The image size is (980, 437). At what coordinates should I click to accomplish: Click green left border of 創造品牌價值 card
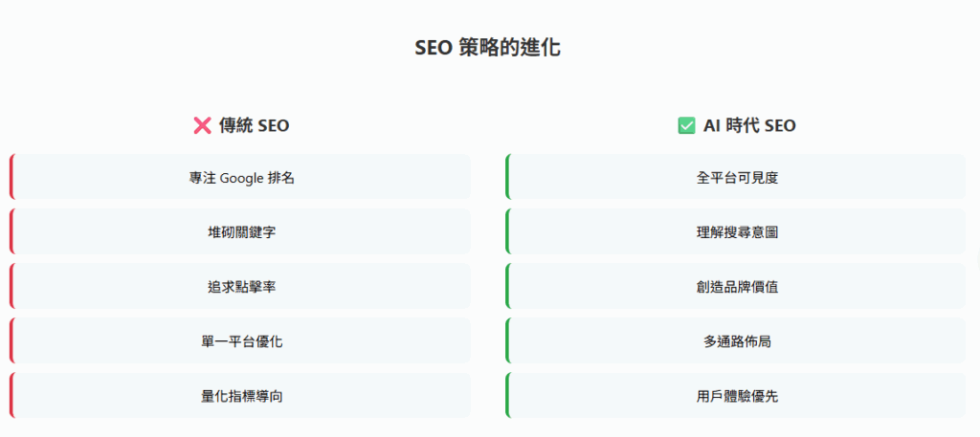[507, 286]
